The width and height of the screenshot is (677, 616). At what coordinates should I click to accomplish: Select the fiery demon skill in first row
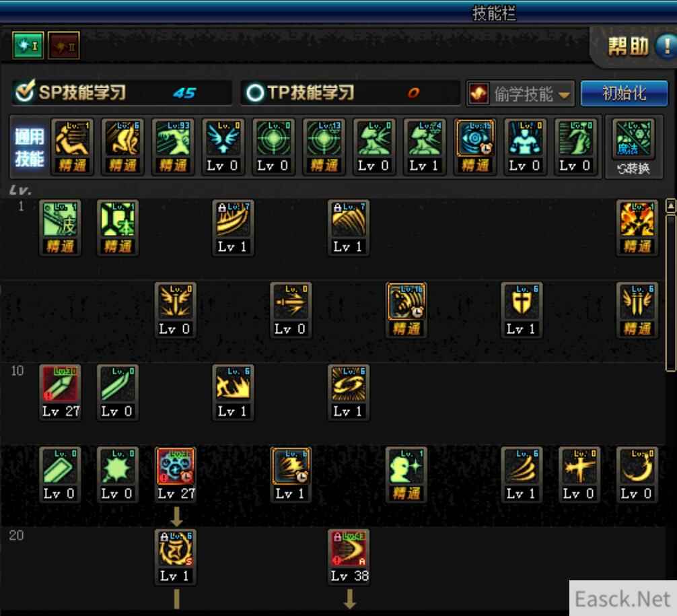coord(637,219)
